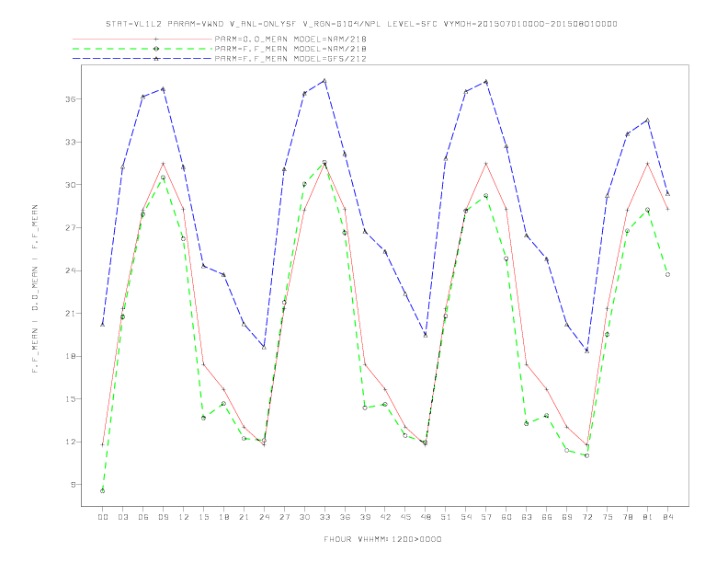Click y-axis tick value 18
This screenshot has width=728, height=563.
point(71,356)
